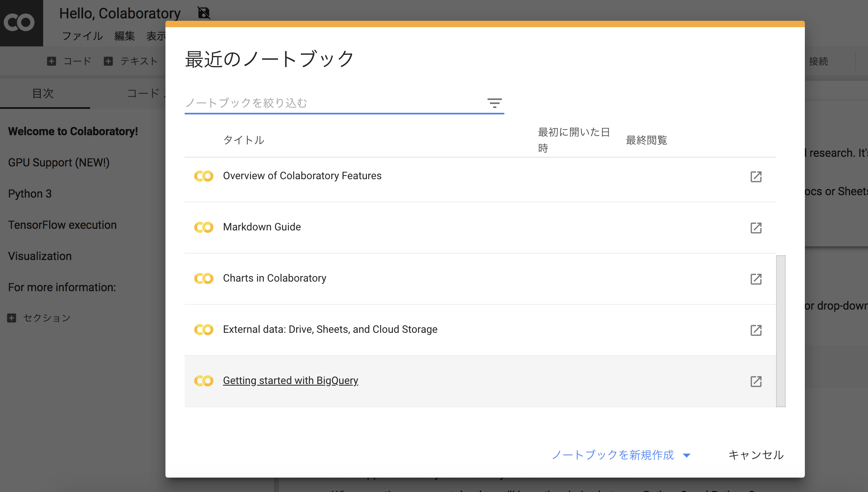Click the コード add-cell toolbar button

pos(69,61)
